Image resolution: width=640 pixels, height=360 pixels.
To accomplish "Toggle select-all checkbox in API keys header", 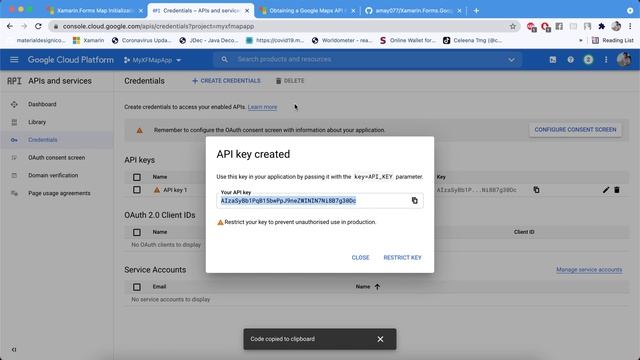I will pos(137,177).
